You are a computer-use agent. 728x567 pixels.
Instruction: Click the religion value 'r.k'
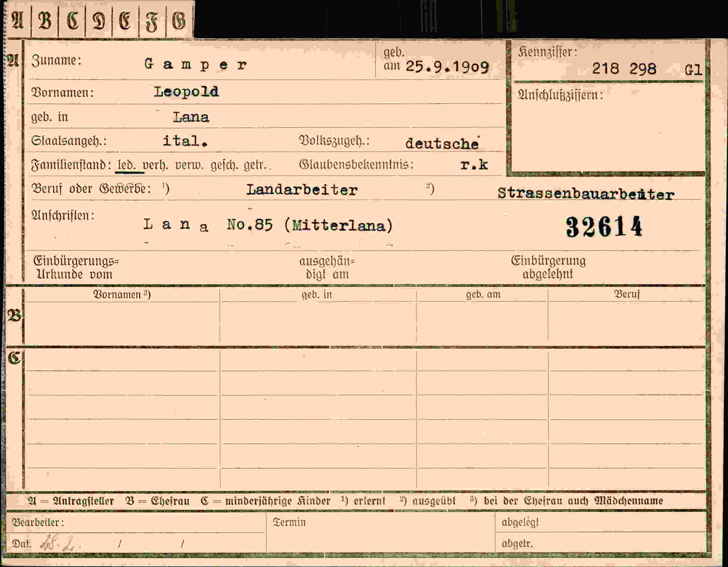click(x=474, y=165)
